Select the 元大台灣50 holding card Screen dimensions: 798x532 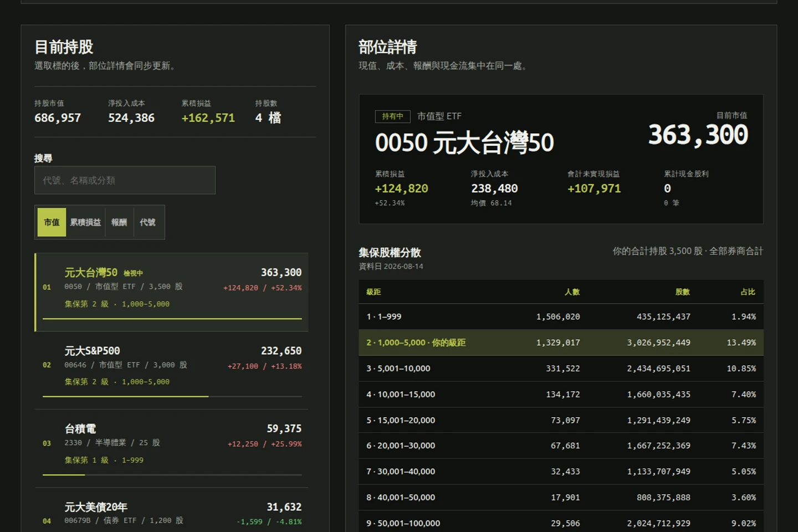(172, 293)
